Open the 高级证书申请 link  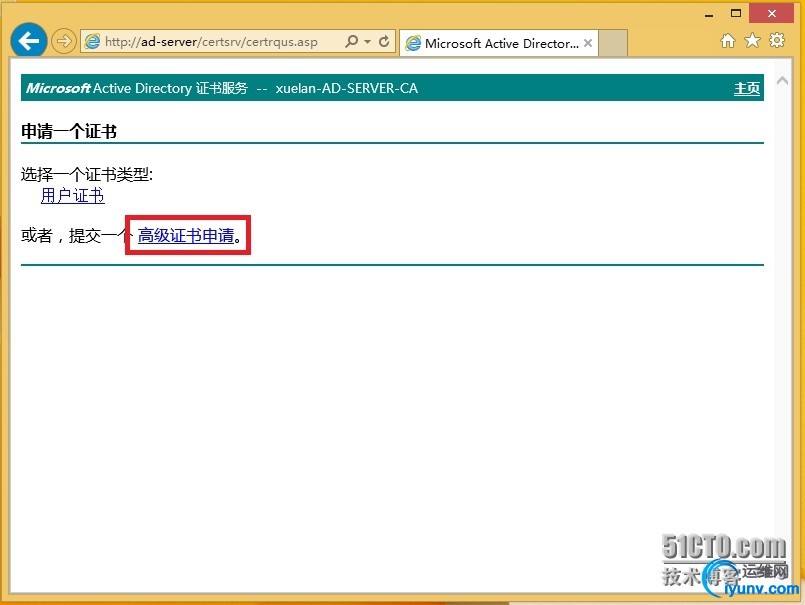click(x=186, y=235)
